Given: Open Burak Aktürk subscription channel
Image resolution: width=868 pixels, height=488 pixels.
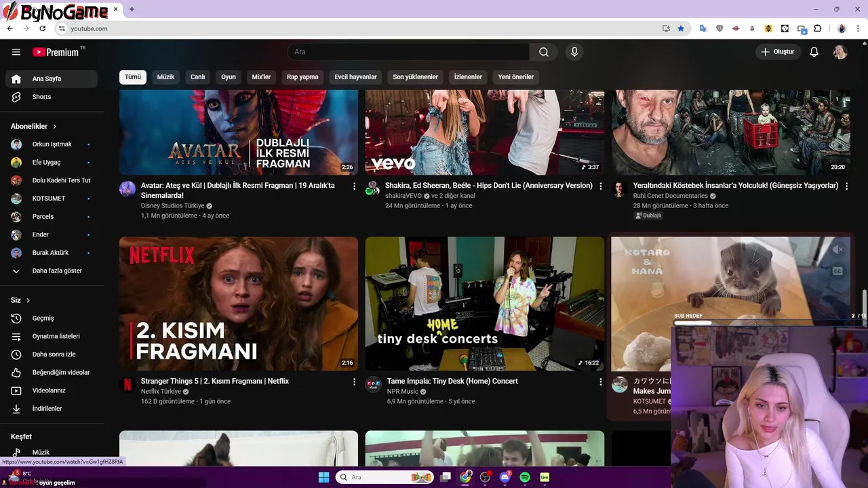Looking at the screenshot, I should [x=52, y=253].
